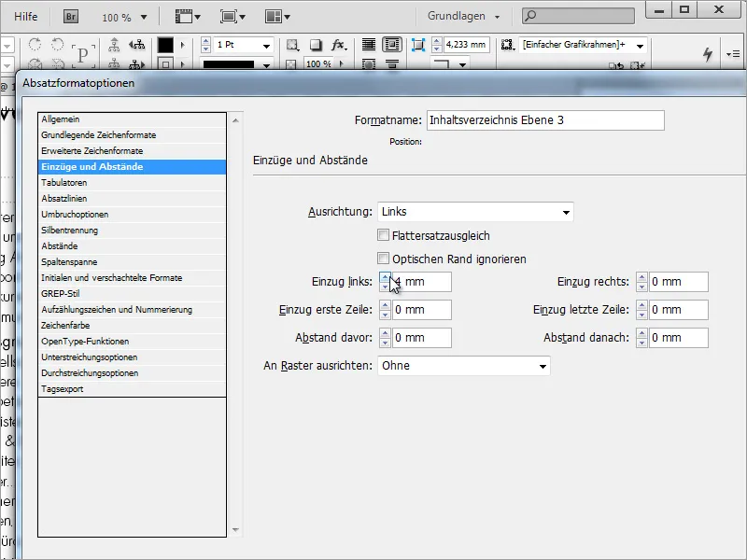
Task: Click the black fill color swatch
Action: coord(165,45)
